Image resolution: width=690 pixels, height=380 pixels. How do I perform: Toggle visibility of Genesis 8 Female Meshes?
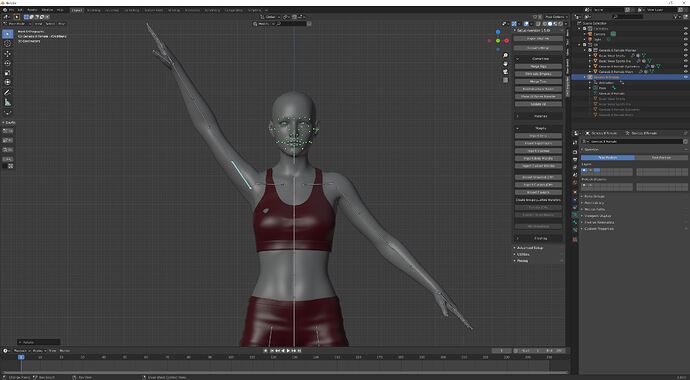click(x=686, y=50)
